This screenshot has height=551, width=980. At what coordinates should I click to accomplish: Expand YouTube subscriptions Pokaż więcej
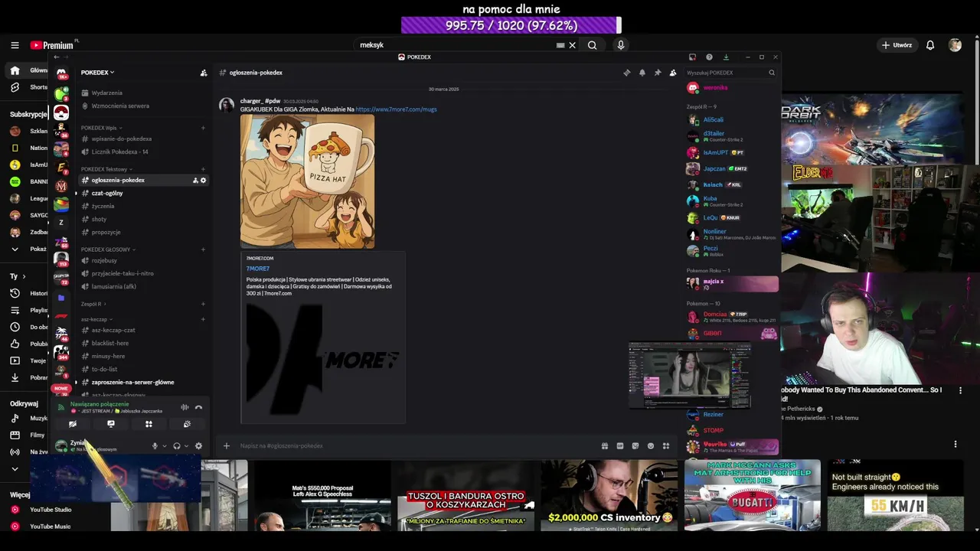27,249
